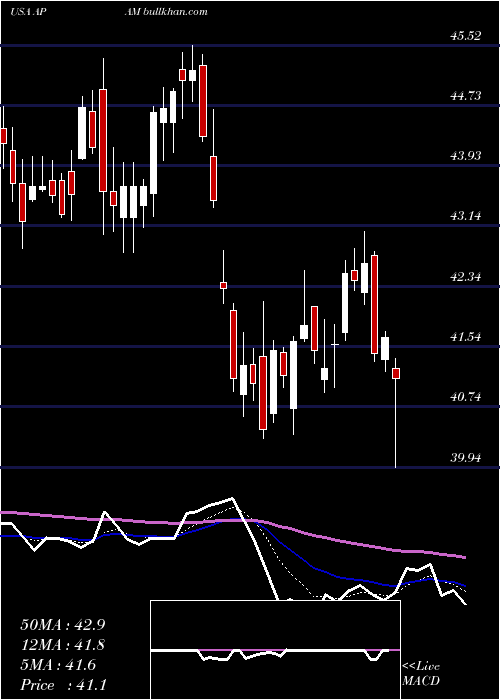Click the 43.93 price level label
Viewport: 500px width, 700px height.
[465, 156]
